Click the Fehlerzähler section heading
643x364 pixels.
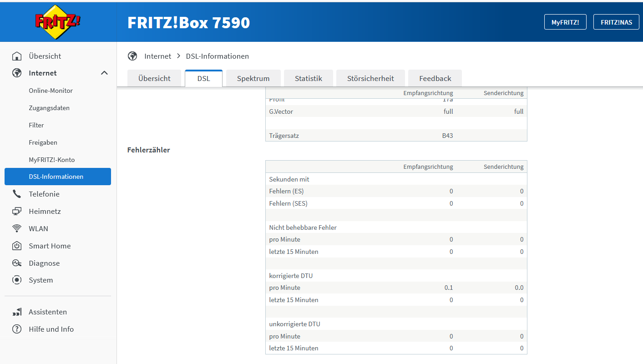pos(149,150)
